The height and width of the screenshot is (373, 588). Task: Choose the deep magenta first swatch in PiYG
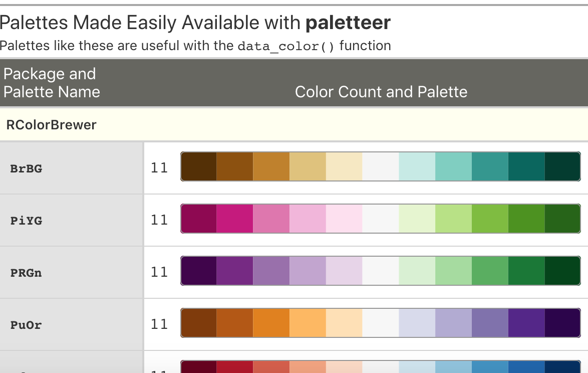point(199,219)
